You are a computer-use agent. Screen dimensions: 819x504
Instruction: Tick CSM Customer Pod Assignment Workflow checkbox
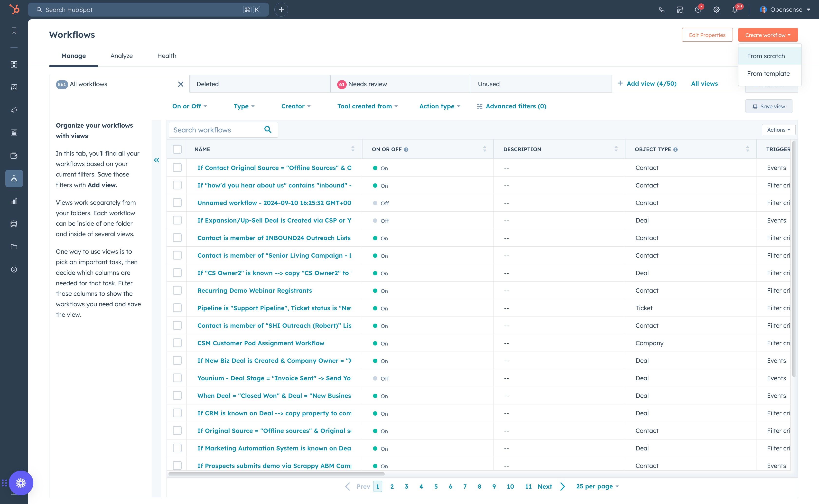(x=177, y=343)
